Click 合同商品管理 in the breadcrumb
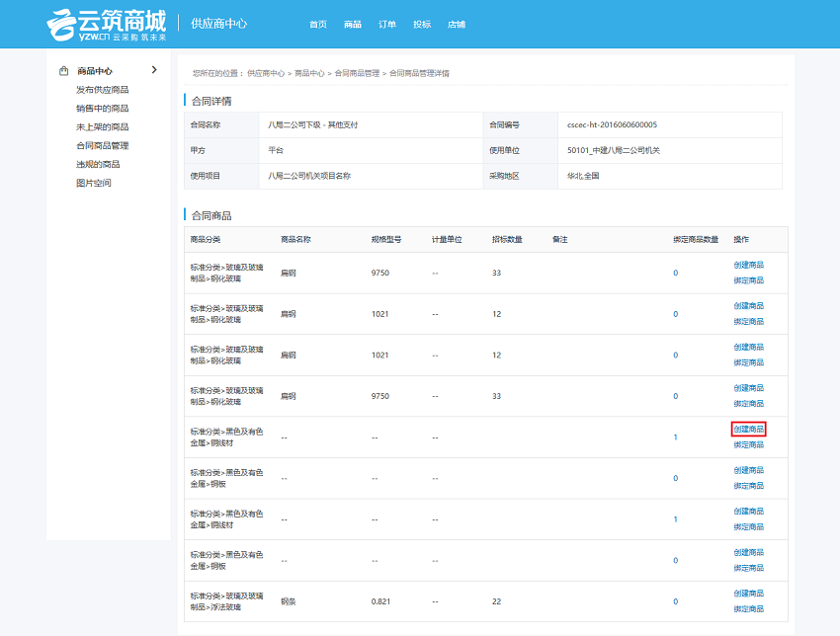Viewport: 840px width, 636px height. tap(357, 73)
